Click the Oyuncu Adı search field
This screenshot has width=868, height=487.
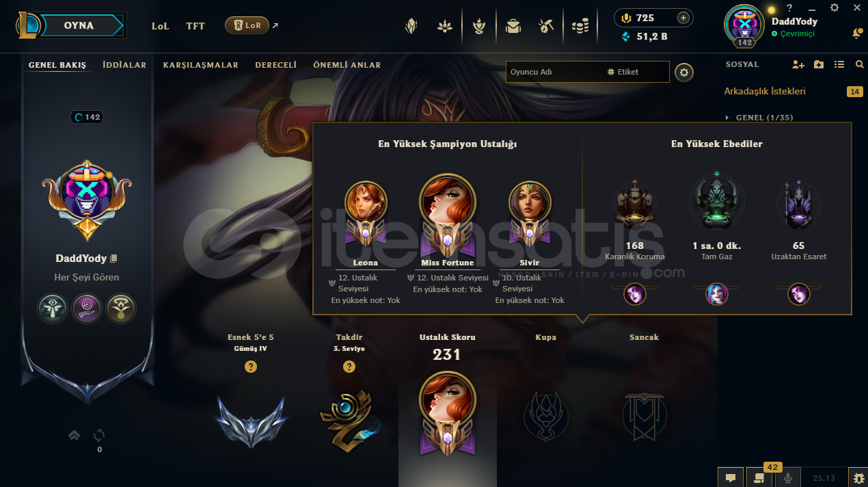tap(587, 72)
